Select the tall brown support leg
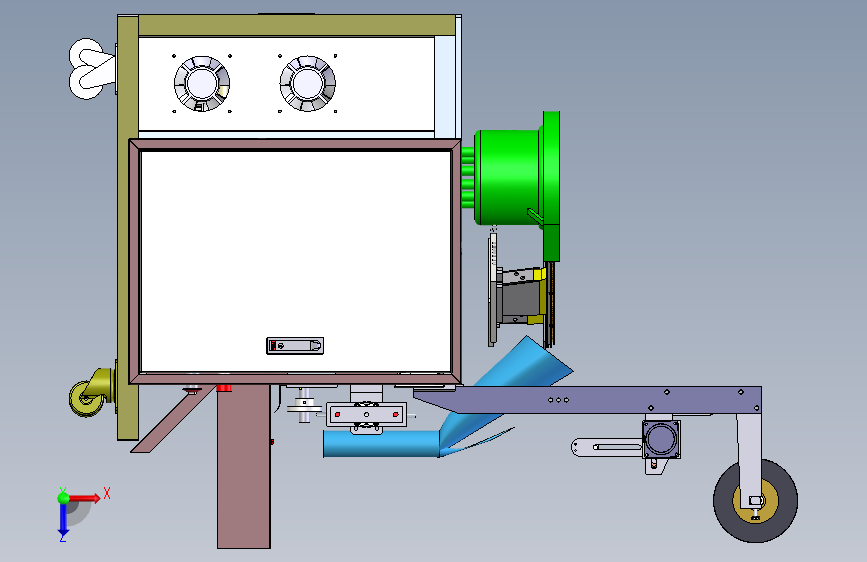This screenshot has width=867, height=562. pos(244,466)
